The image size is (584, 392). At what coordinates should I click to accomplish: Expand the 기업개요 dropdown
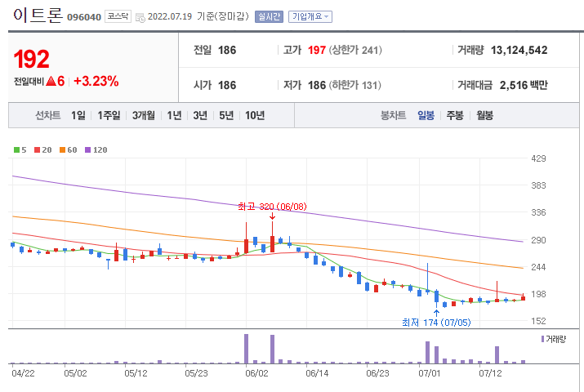coord(310,17)
